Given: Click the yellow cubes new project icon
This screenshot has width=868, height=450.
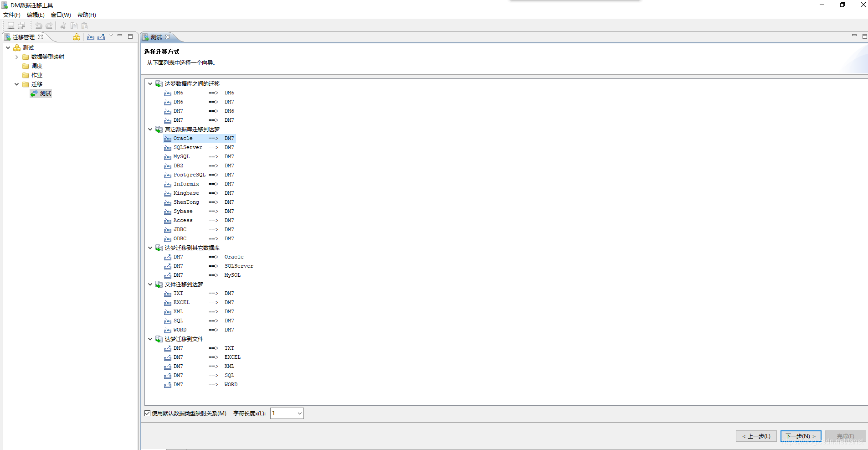Looking at the screenshot, I should click(x=77, y=37).
